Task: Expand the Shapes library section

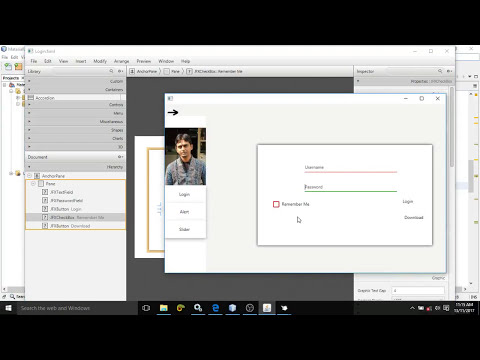Action: pos(75,130)
